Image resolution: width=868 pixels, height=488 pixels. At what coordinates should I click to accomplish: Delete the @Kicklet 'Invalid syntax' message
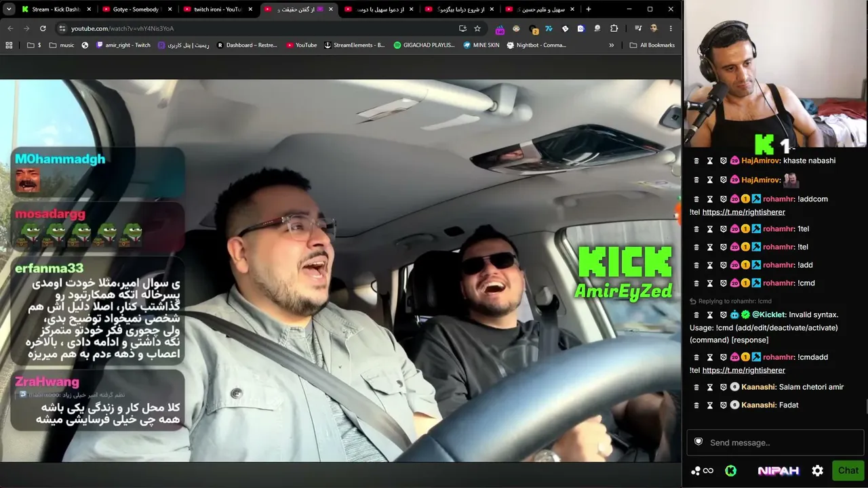pos(696,315)
